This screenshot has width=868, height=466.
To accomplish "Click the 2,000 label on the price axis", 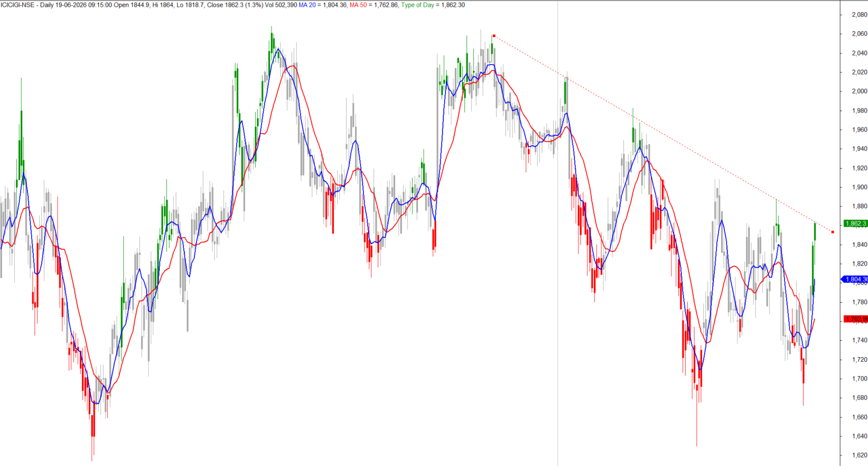I will click(x=859, y=91).
